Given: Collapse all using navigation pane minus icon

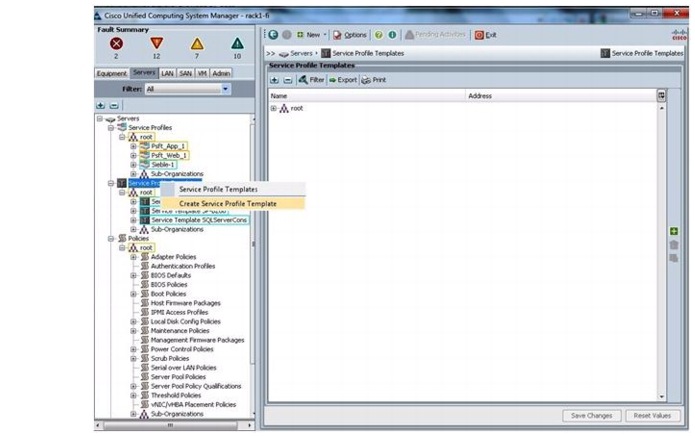Looking at the screenshot, I should [114, 105].
